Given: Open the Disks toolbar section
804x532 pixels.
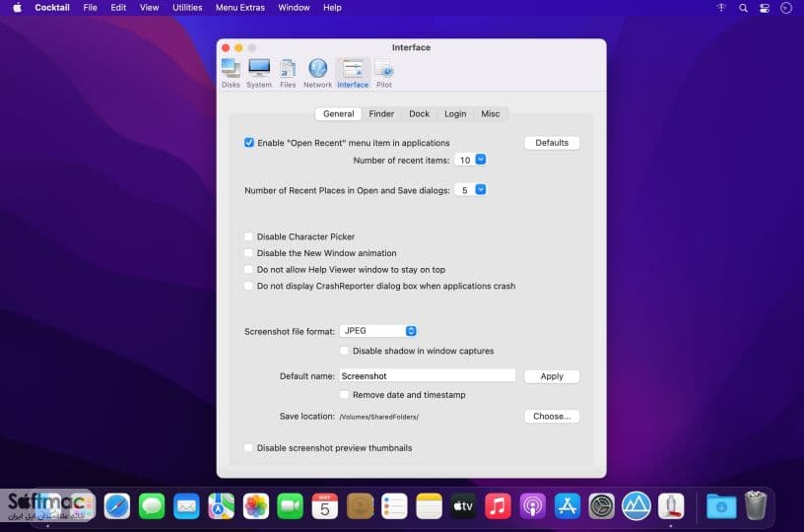Looking at the screenshot, I should click(x=231, y=73).
